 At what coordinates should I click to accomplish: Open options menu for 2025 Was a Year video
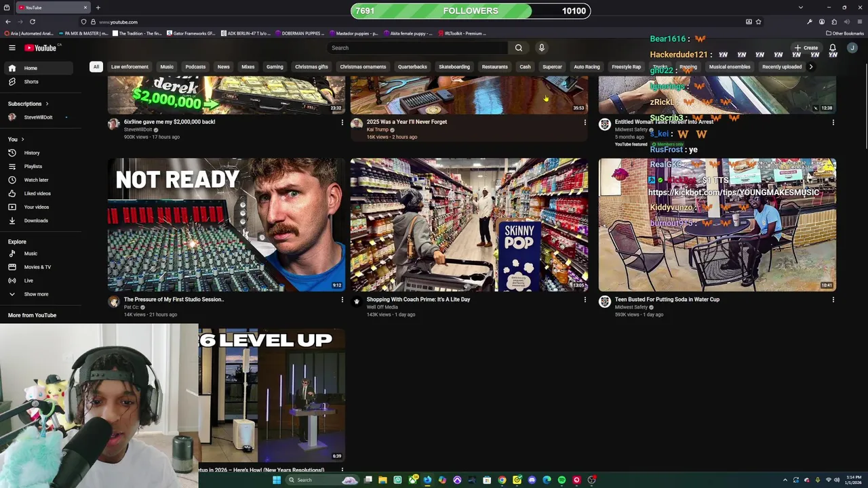click(x=585, y=123)
